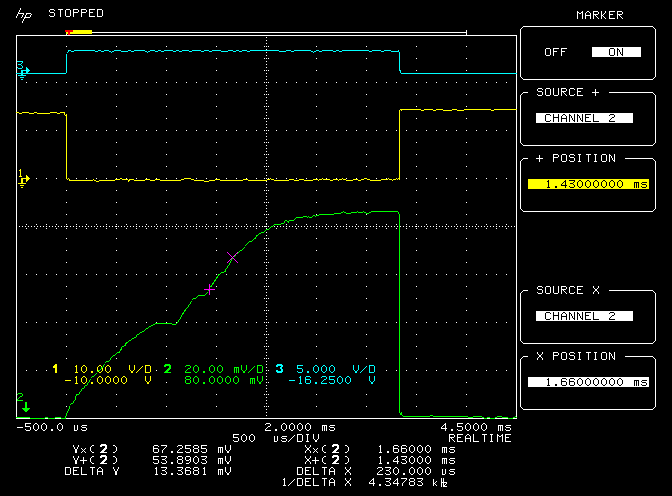This screenshot has width=672, height=496.
Task: Click the X marker on green waveform
Action: [x=232, y=260]
